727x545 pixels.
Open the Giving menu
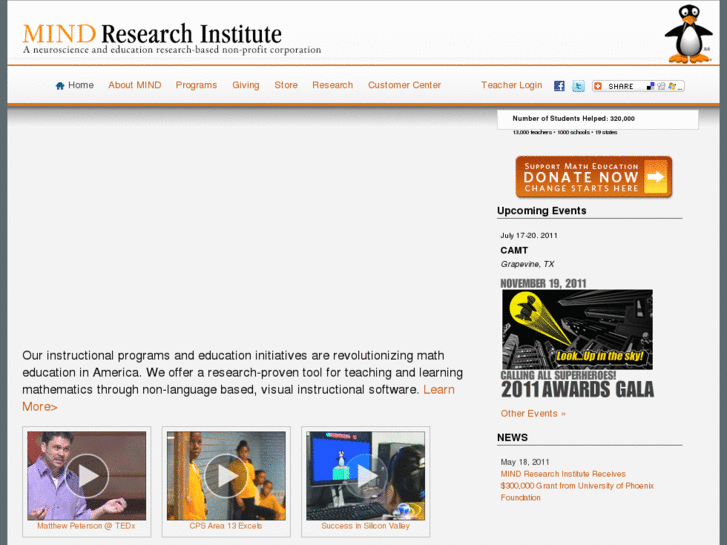tap(246, 85)
